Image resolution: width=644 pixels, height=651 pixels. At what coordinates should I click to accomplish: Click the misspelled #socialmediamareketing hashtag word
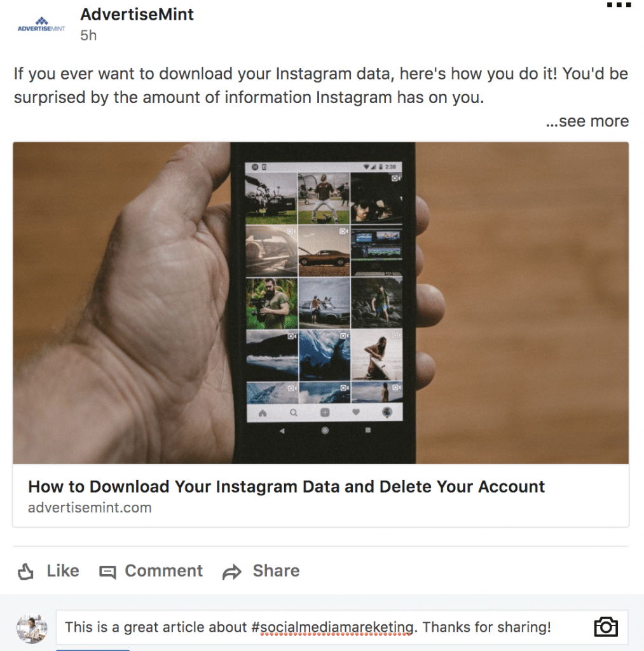click(x=332, y=627)
